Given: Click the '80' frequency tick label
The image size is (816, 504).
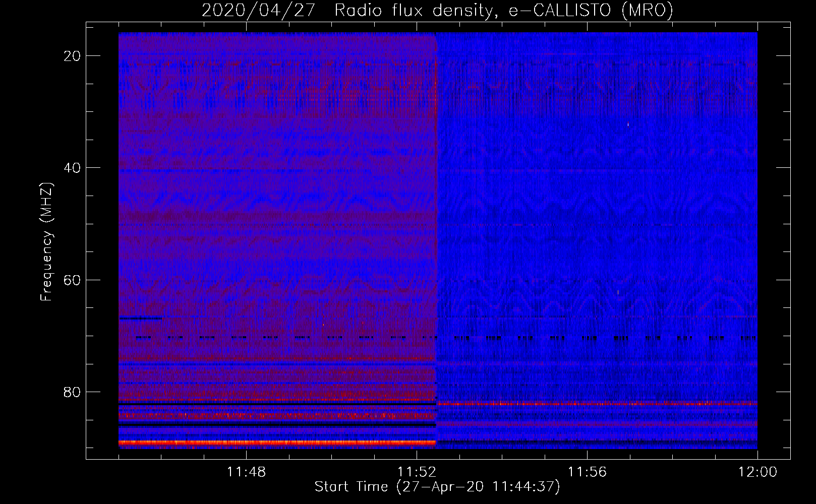Looking at the screenshot, I should tap(72, 392).
